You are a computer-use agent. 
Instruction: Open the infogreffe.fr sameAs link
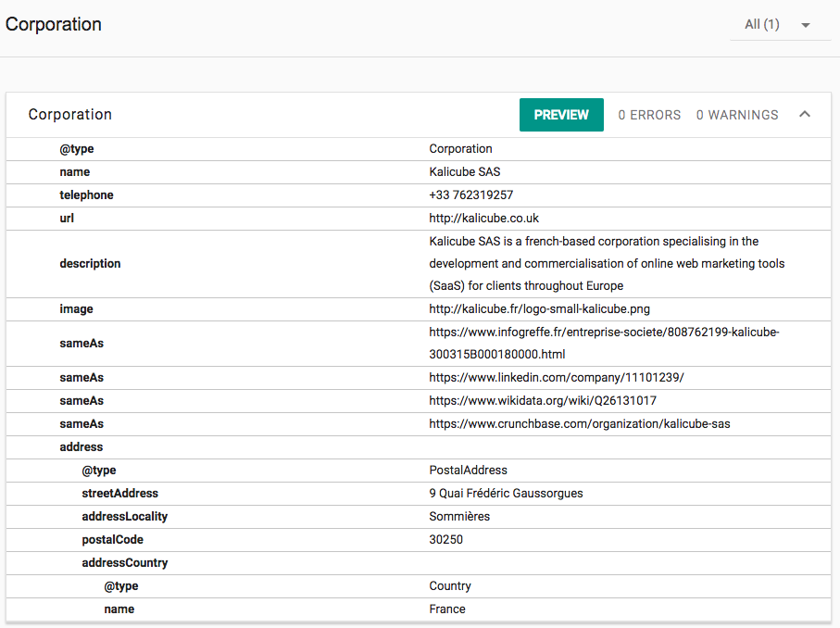pos(604,343)
